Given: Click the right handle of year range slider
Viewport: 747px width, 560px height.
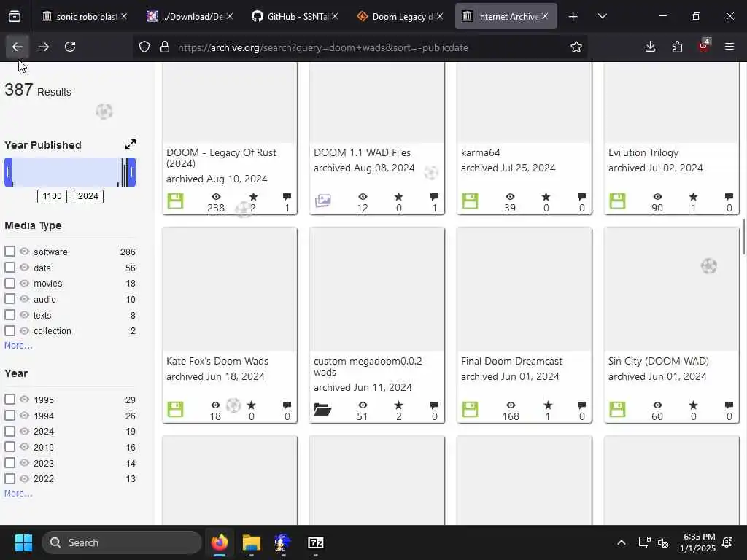Looking at the screenshot, I should pyautogui.click(x=132, y=172).
